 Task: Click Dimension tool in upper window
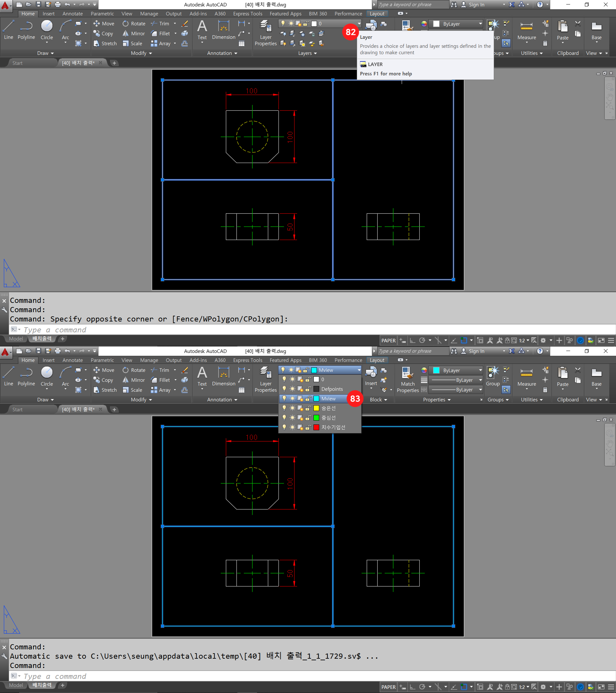pos(223,30)
